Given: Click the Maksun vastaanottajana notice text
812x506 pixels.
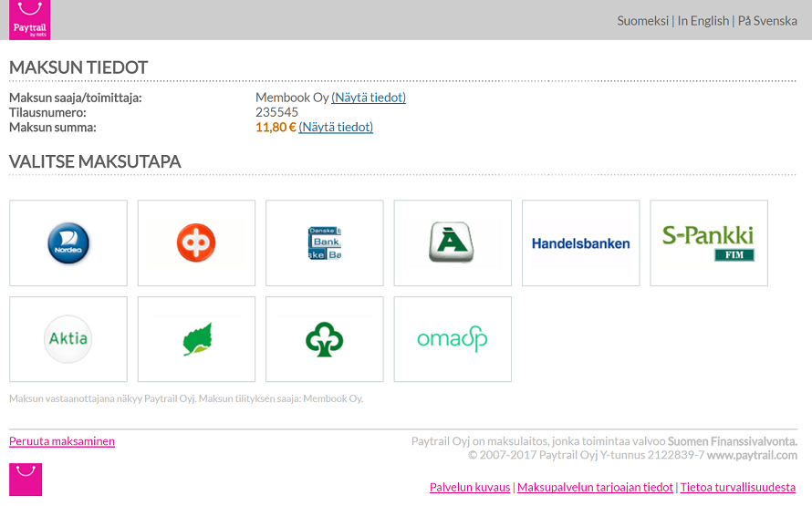Looking at the screenshot, I should (186, 399).
